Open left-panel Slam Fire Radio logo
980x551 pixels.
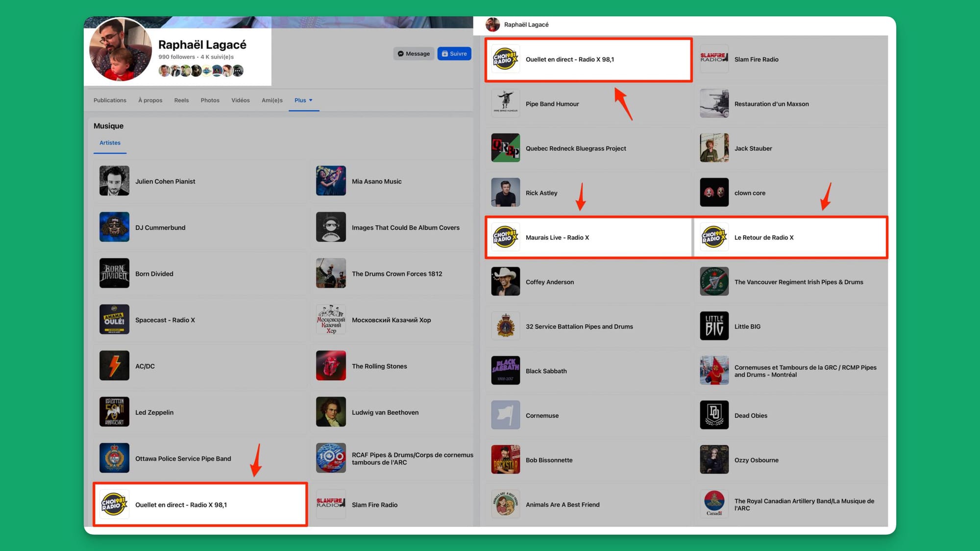(331, 504)
